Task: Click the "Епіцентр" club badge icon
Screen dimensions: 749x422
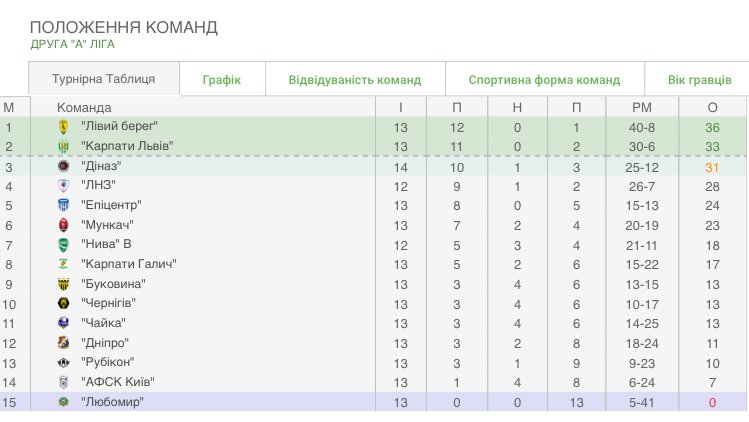Action: [63, 205]
